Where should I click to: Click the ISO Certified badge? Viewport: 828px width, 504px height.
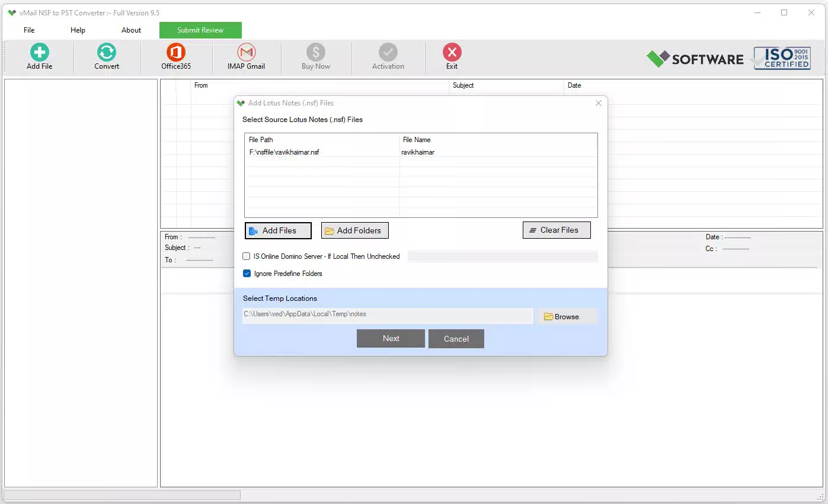coord(782,59)
